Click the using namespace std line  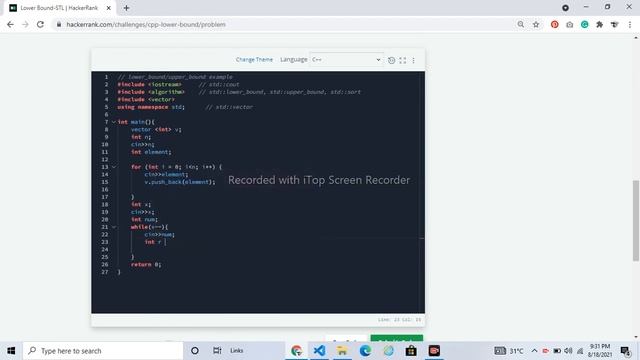coord(151,107)
